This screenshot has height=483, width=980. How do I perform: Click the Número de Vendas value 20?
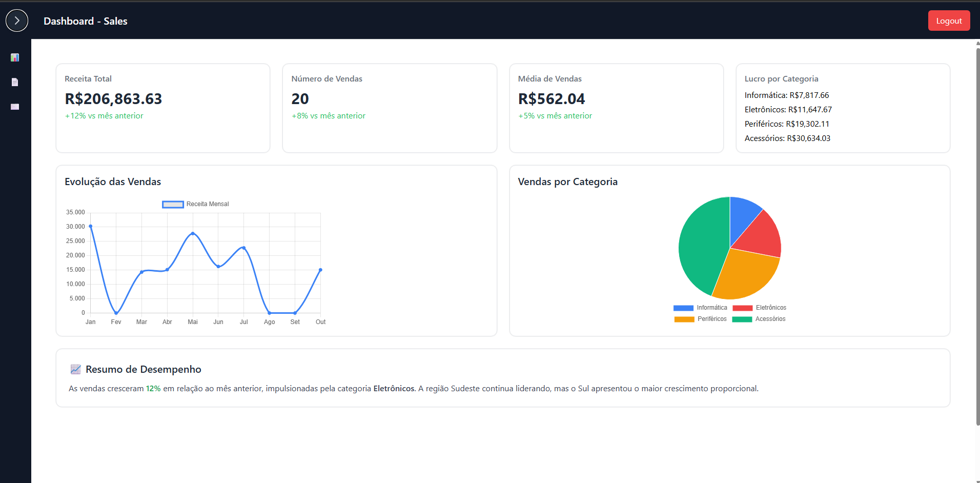click(x=300, y=98)
